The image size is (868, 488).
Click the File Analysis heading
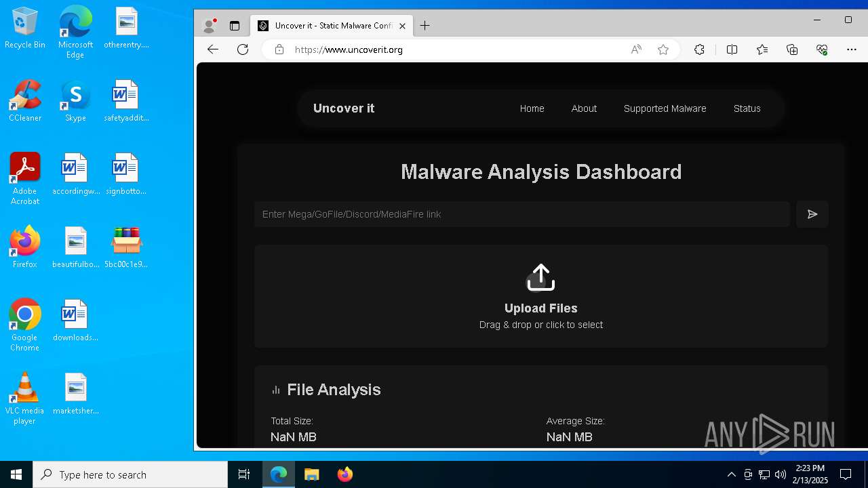click(334, 390)
